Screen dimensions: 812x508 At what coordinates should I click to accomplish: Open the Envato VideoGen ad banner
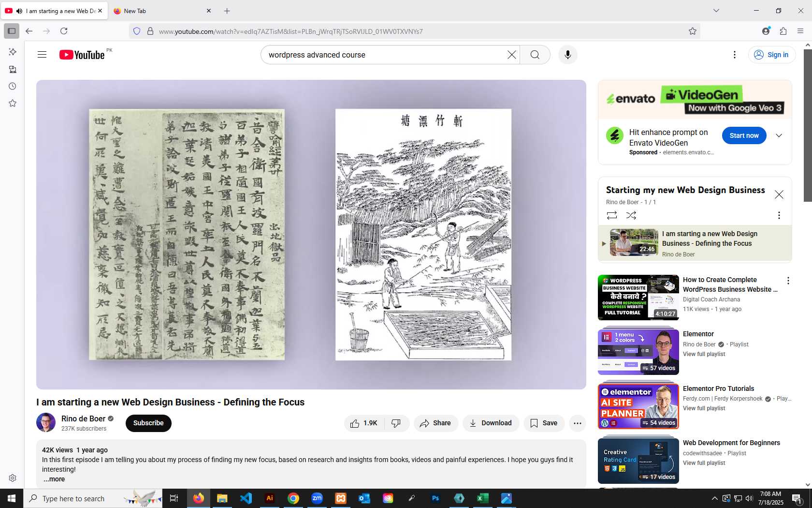tap(695, 100)
